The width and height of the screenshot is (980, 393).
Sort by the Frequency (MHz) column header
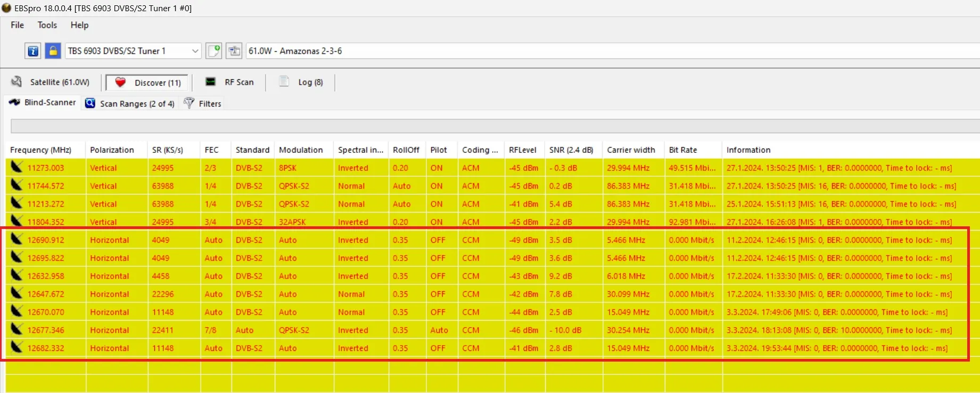(x=40, y=150)
